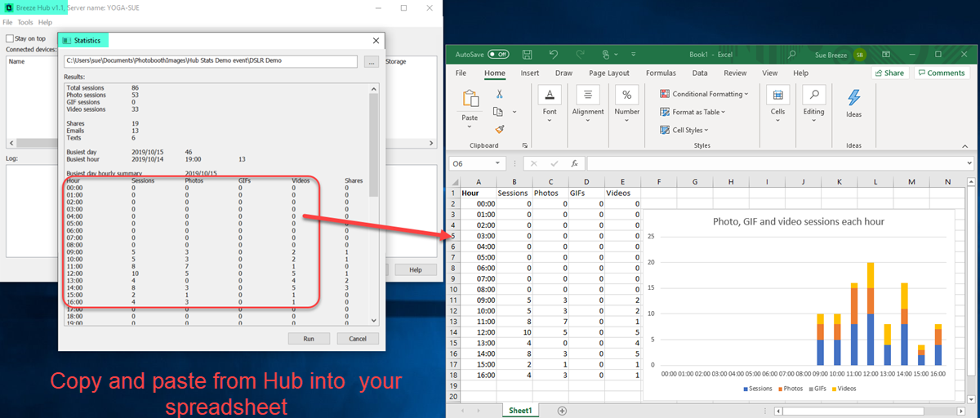This screenshot has width=980, height=418.
Task: Click the formula bar cancel X icon
Action: (535, 163)
